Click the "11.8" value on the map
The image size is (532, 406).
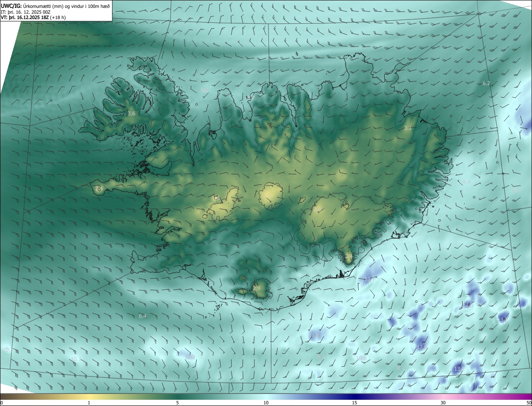[314, 335]
